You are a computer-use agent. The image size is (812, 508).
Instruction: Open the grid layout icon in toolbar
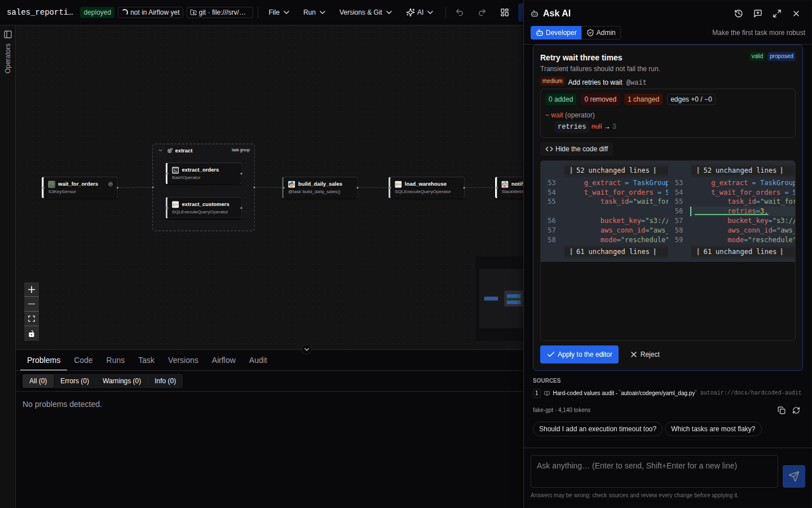[x=505, y=12]
